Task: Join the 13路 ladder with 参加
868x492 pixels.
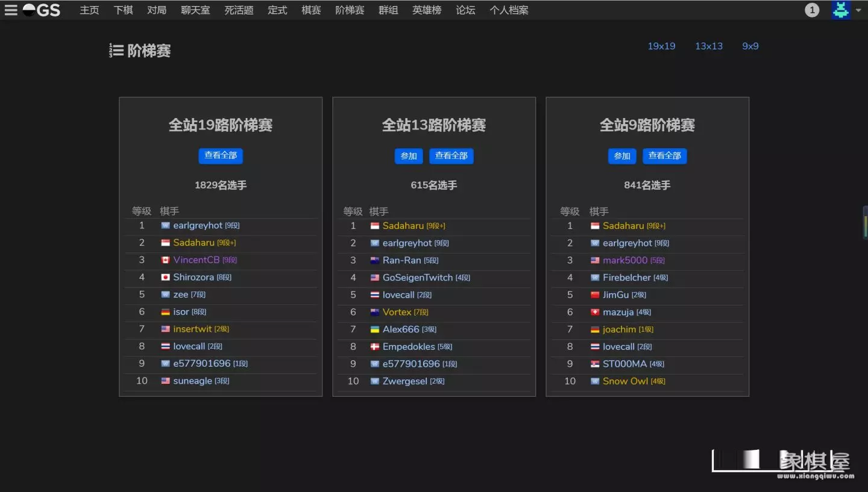Action: [409, 156]
